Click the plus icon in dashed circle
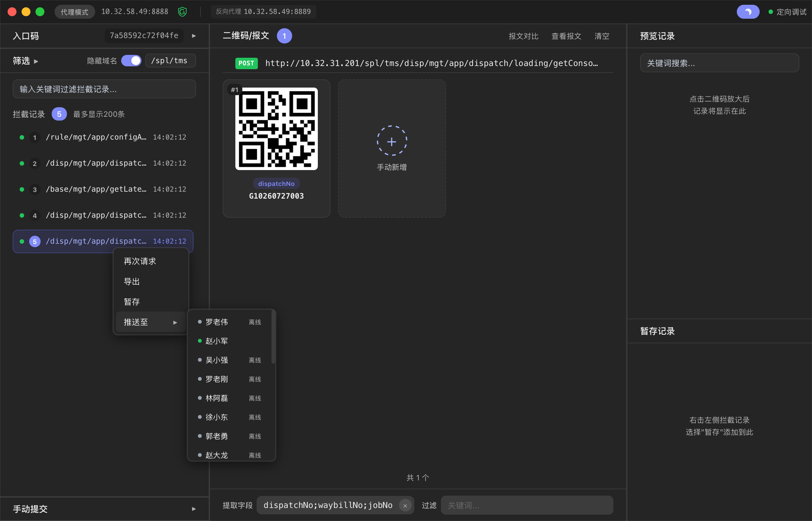The image size is (812, 521). (392, 141)
